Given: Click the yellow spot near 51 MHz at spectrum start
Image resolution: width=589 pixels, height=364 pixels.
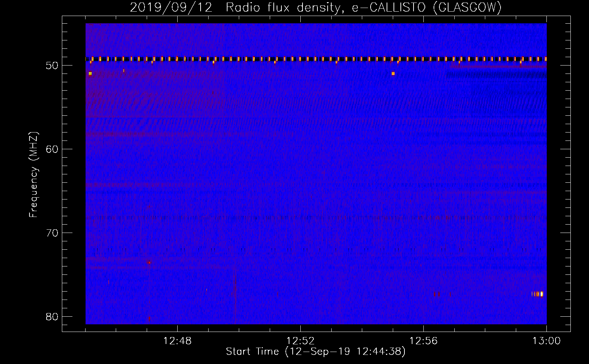Looking at the screenshot, I should click(x=90, y=74).
